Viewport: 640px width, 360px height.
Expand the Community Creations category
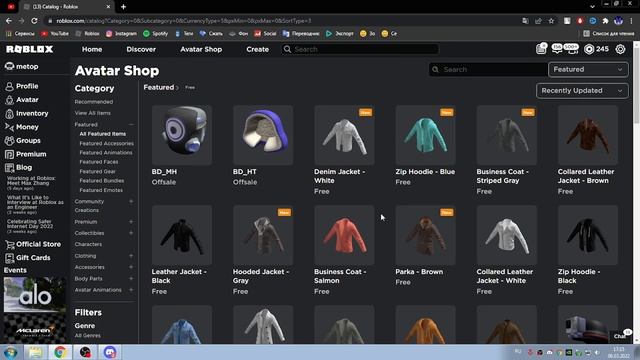pyautogui.click(x=131, y=201)
